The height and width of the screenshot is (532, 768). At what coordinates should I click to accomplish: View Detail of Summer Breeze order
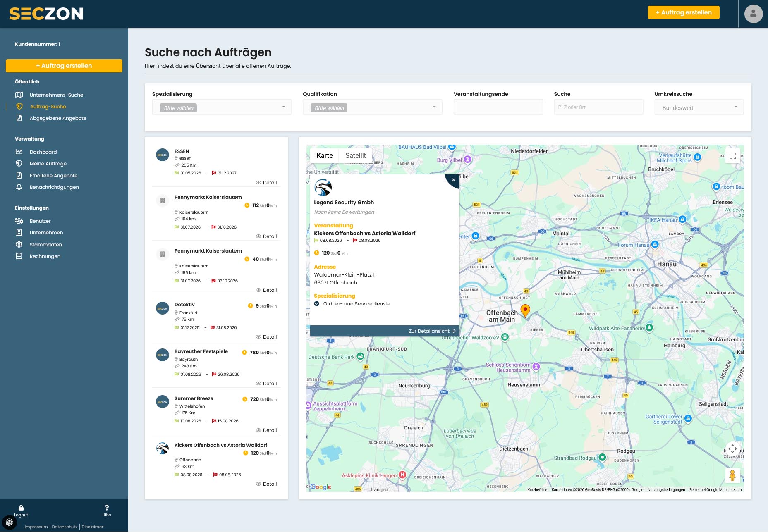[266, 430]
